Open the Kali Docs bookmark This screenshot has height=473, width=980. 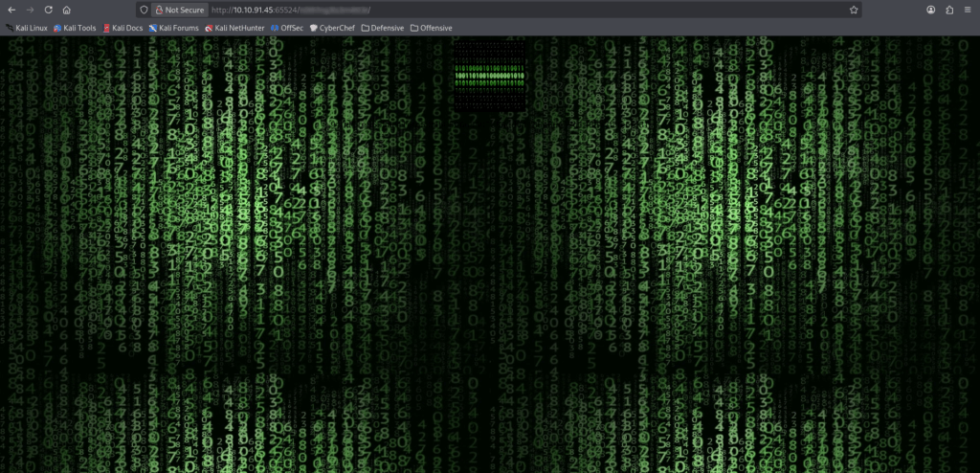point(122,28)
